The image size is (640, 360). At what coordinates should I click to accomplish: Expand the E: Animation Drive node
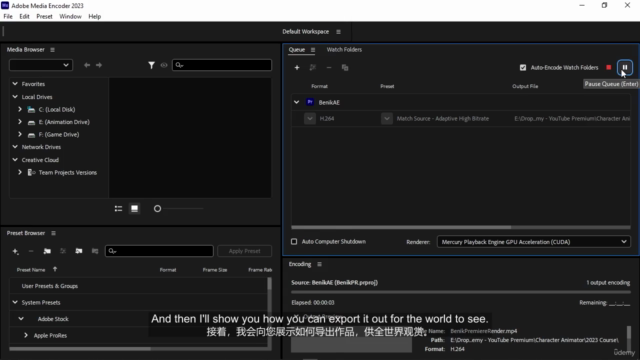pyautogui.click(x=20, y=122)
